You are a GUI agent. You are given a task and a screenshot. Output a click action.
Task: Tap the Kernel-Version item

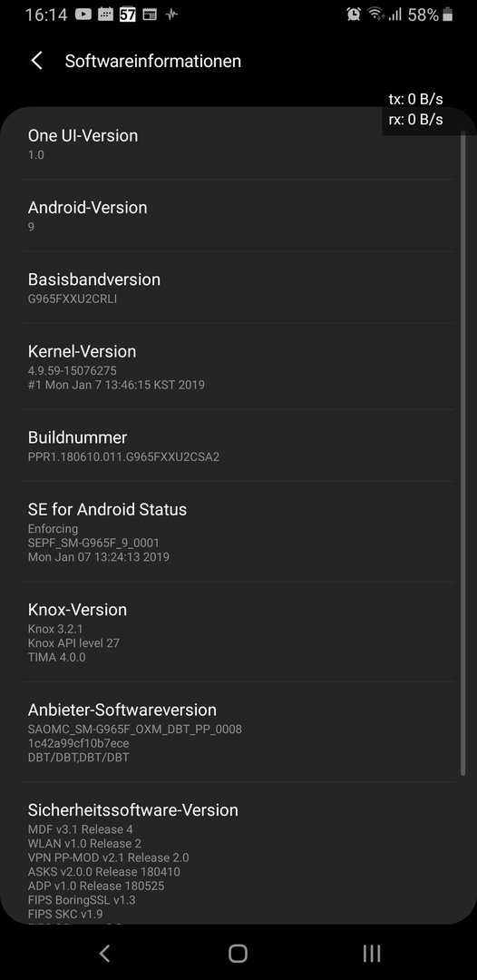point(238,367)
